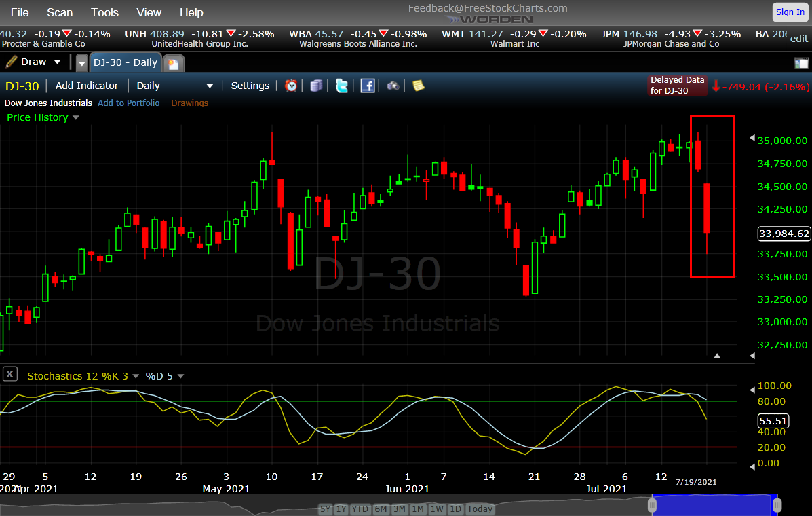The height and width of the screenshot is (516, 812).
Task: Click the arrow beside the 0.00 stochastics label
Action: click(x=752, y=467)
